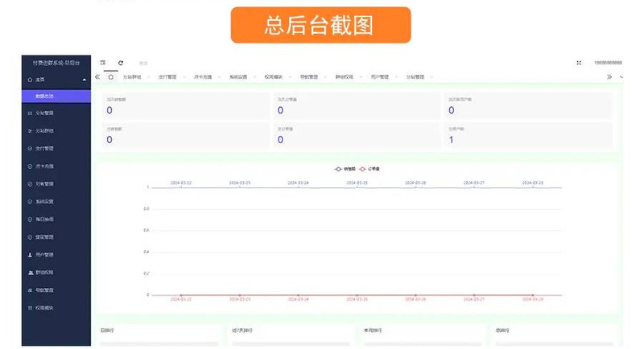
Task: Open 群组权限 in the sidebar
Action: pyautogui.click(x=44, y=272)
